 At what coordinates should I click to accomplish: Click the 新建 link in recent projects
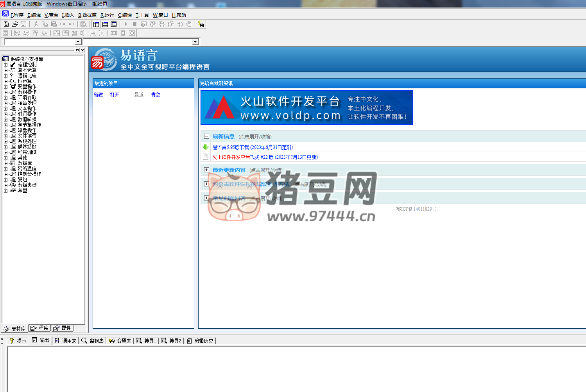point(99,95)
